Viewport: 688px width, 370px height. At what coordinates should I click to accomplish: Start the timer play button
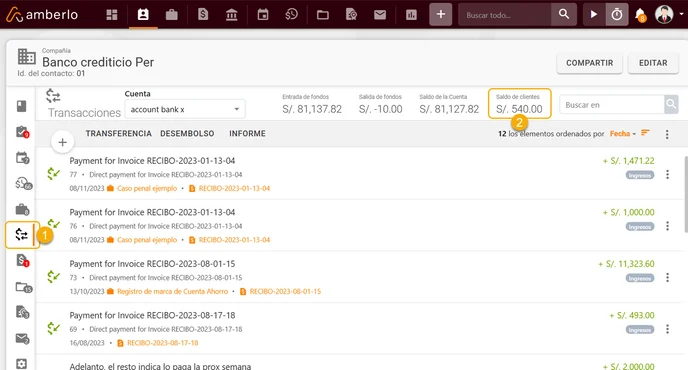[594, 14]
